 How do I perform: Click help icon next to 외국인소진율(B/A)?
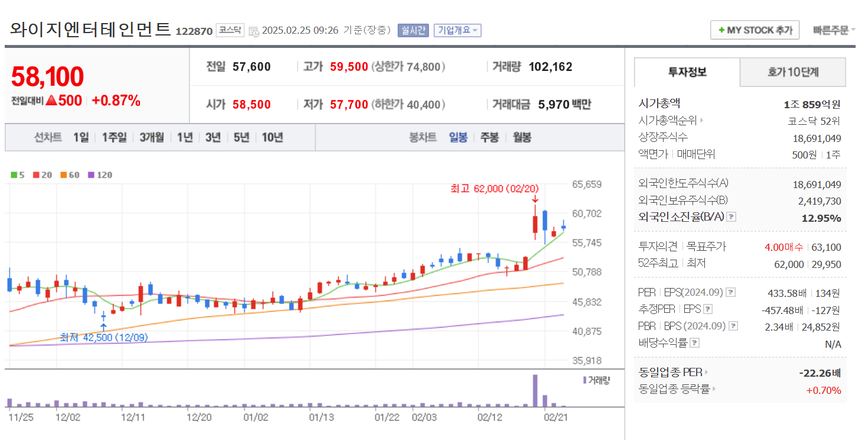(731, 217)
